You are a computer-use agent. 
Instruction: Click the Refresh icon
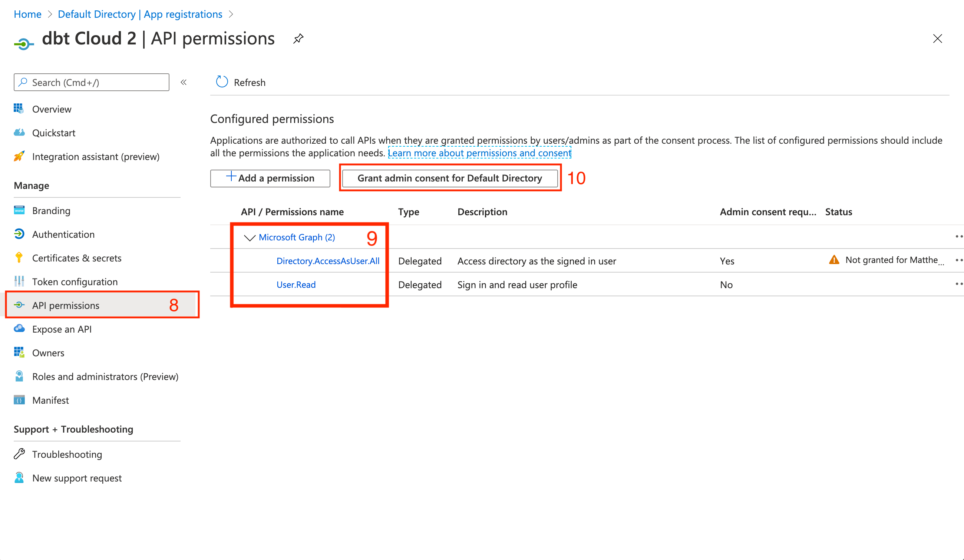(x=222, y=82)
